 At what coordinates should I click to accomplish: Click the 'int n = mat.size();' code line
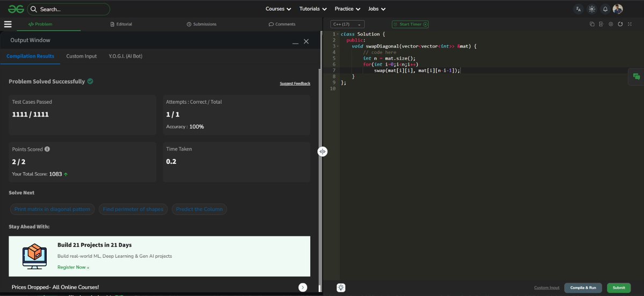pyautogui.click(x=389, y=58)
